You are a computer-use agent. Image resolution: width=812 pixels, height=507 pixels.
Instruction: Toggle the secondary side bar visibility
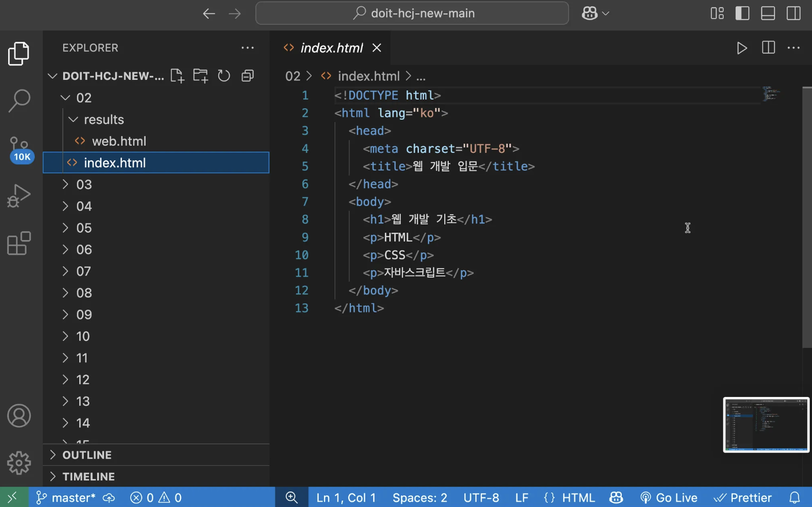click(793, 13)
